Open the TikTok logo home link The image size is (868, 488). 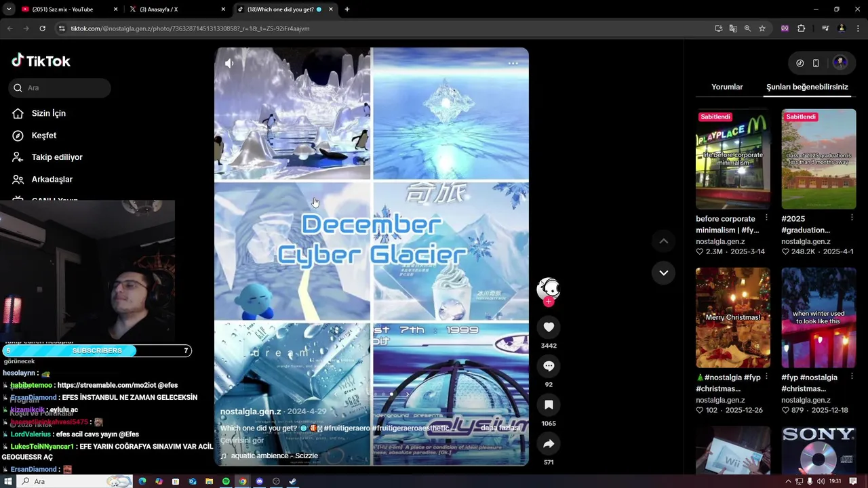click(41, 61)
